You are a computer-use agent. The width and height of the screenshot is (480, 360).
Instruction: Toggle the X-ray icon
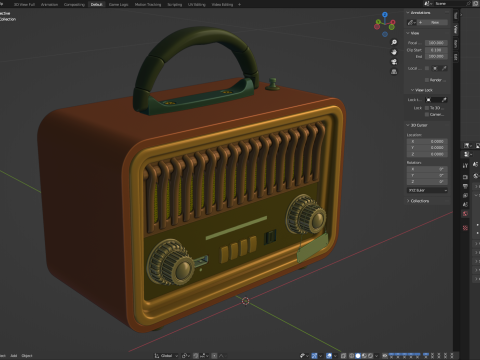[343, 356]
